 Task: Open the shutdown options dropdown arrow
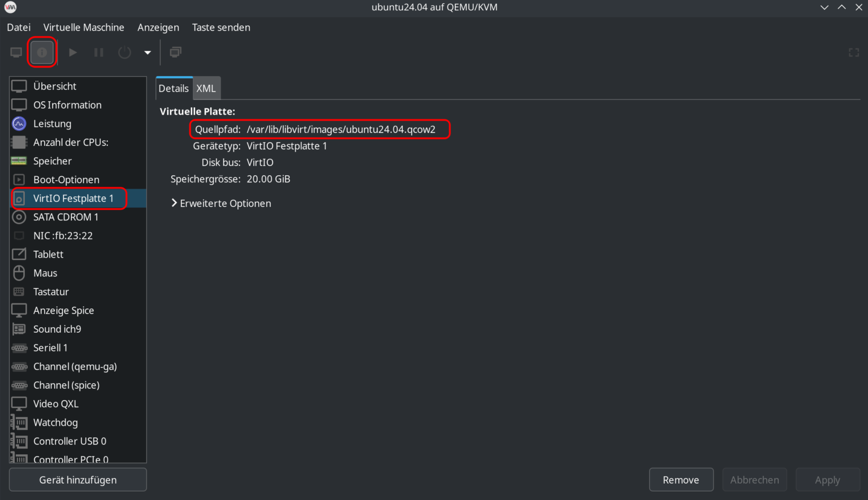(147, 52)
